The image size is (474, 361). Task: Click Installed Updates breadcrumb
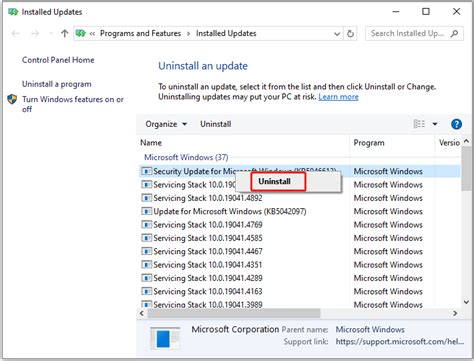coord(226,33)
